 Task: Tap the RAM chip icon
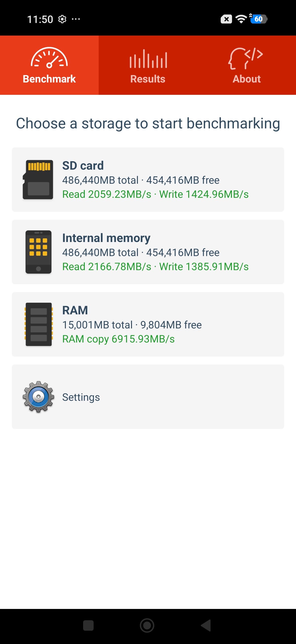pos(38,324)
